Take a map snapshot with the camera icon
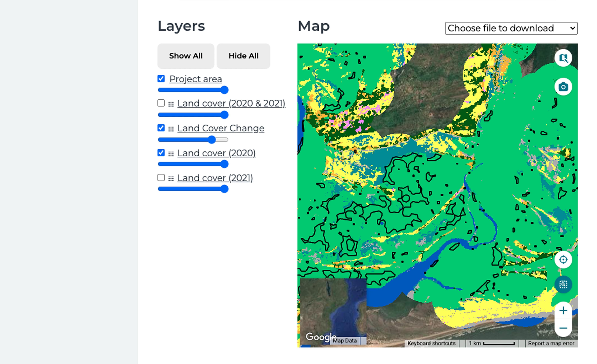Image resolution: width=597 pixels, height=364 pixels. tap(563, 87)
